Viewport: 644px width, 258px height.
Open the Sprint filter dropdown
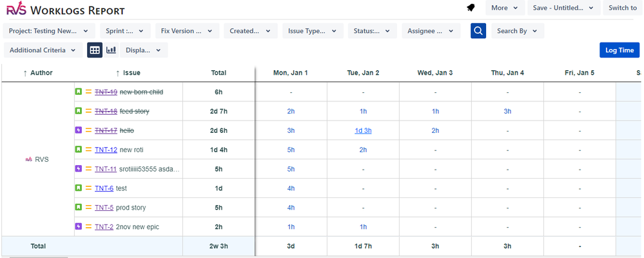point(125,31)
